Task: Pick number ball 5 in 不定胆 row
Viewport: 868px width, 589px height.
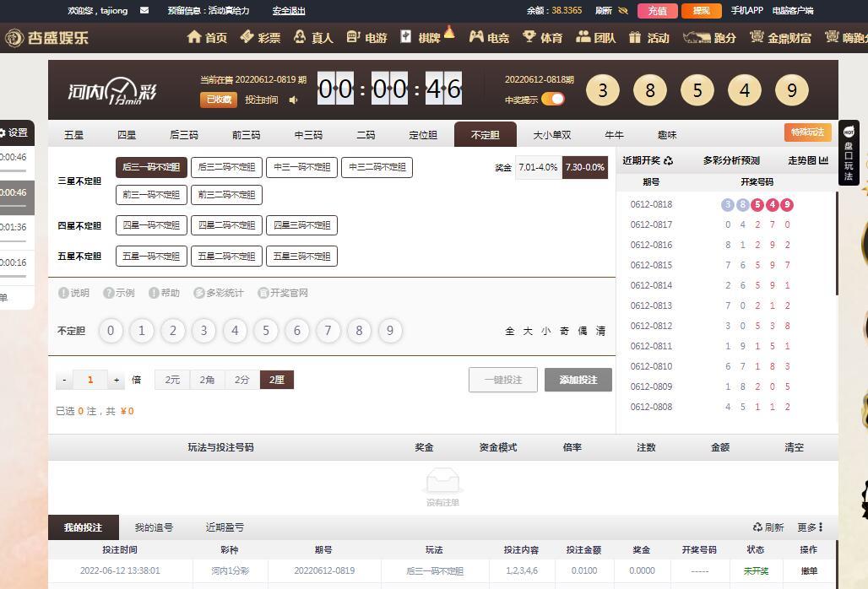Action: tap(266, 331)
